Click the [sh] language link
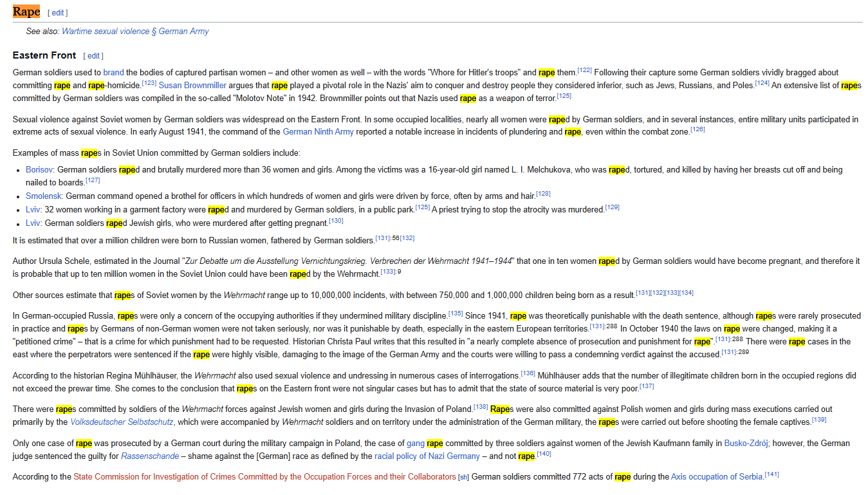 click(463, 478)
